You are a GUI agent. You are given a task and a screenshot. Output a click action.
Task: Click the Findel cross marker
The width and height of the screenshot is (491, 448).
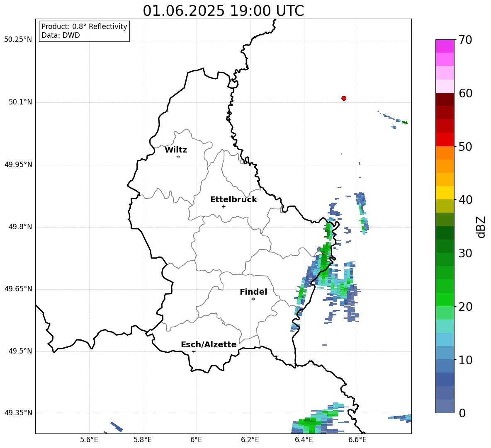[x=253, y=299]
